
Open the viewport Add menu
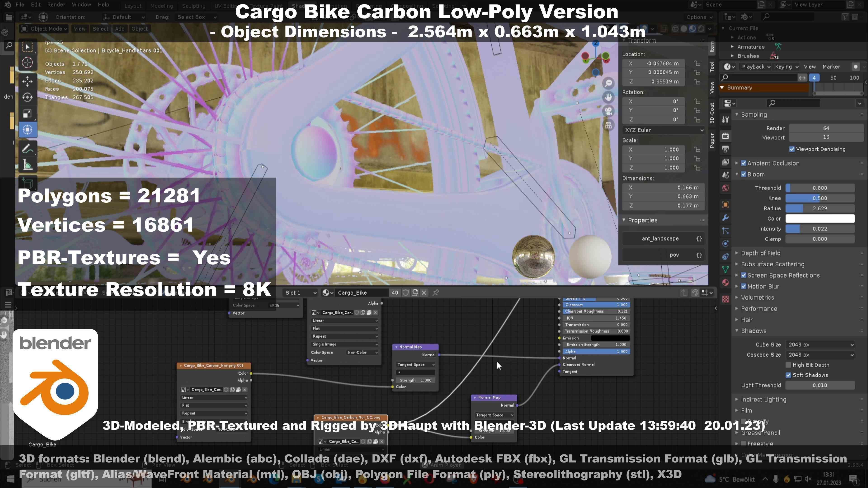[120, 29]
